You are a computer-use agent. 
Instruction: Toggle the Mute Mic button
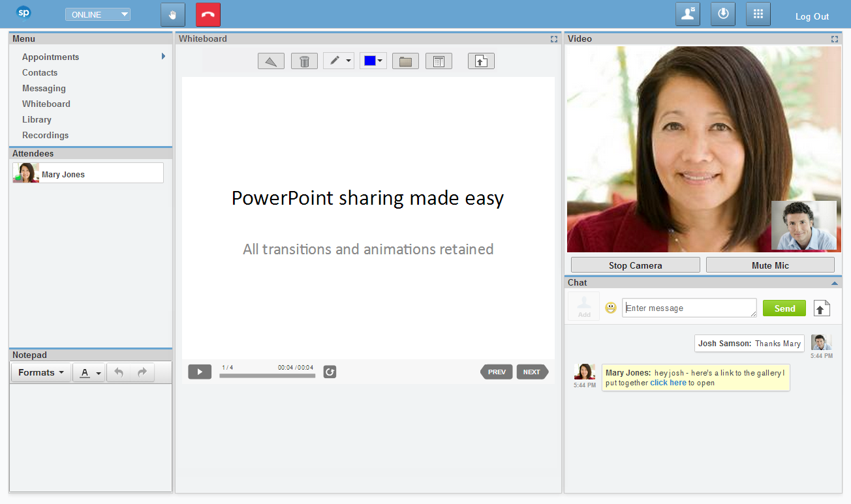click(x=770, y=265)
